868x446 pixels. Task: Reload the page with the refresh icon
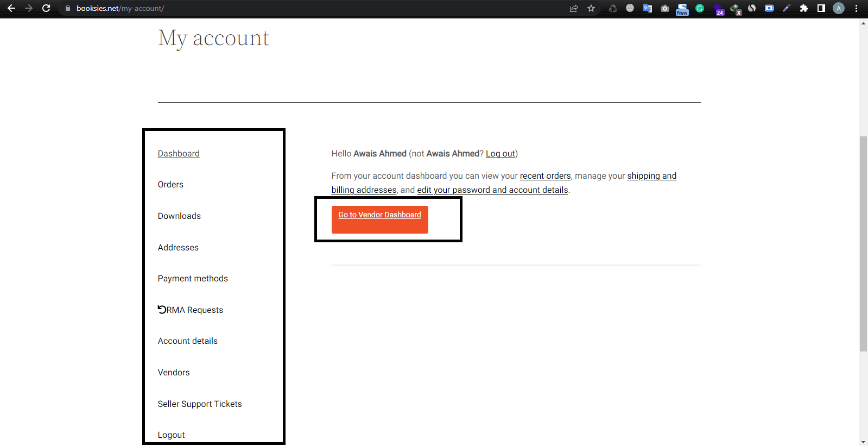click(46, 8)
